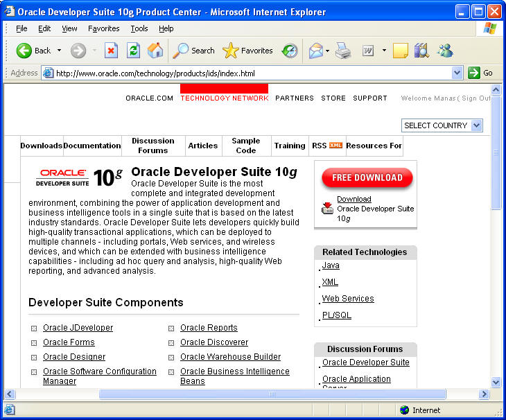Viewport: 506px width, 420px height.
Task: Click the Print icon
Action: (343, 51)
